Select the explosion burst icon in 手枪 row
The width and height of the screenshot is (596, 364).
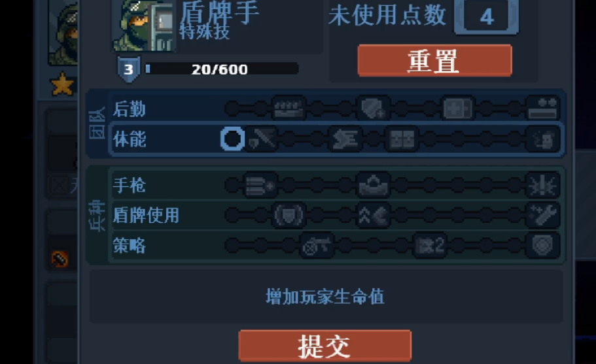pyautogui.click(x=543, y=186)
